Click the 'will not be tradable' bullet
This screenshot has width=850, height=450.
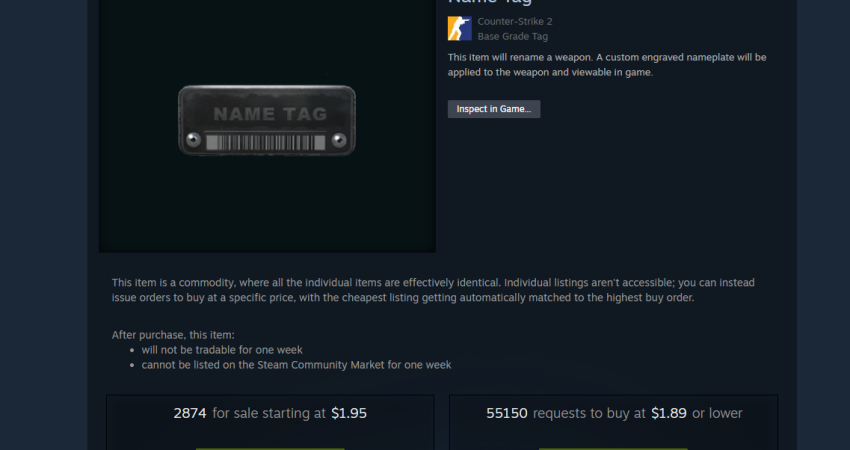(x=222, y=350)
